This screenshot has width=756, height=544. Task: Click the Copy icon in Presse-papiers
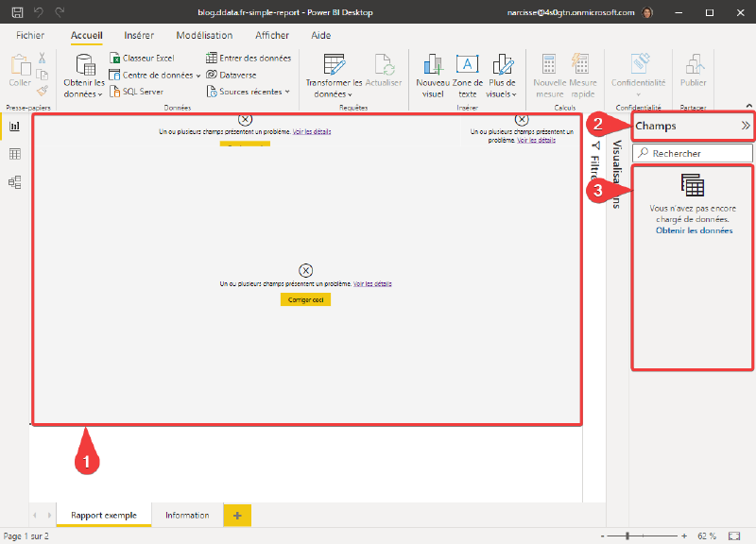(43, 75)
